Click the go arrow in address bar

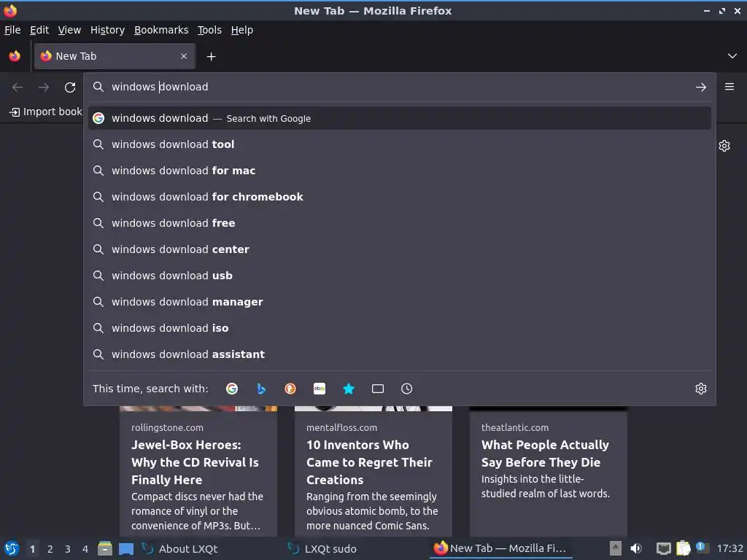coord(701,87)
